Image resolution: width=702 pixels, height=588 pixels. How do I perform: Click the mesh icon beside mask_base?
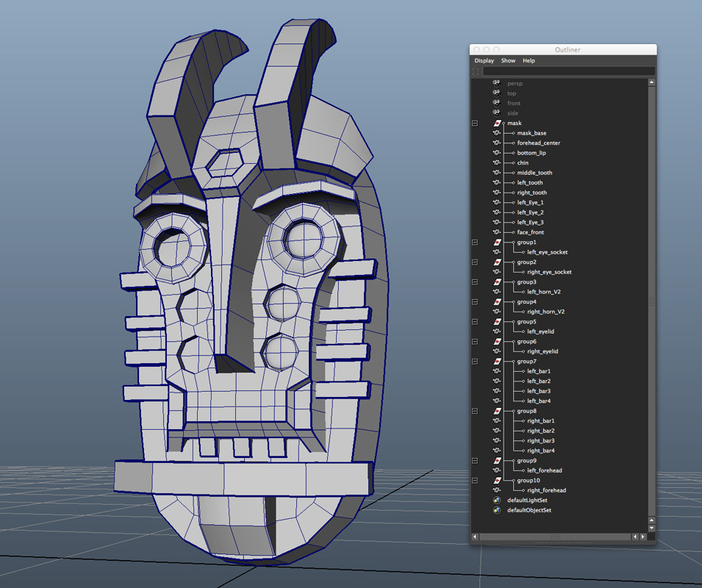coord(496,133)
